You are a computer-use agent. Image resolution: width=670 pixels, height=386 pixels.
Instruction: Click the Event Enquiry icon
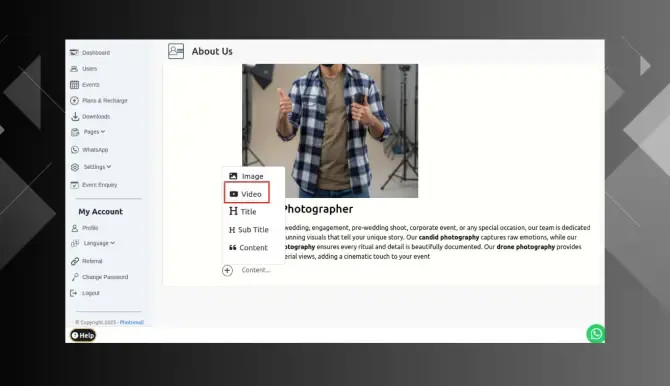(x=74, y=185)
